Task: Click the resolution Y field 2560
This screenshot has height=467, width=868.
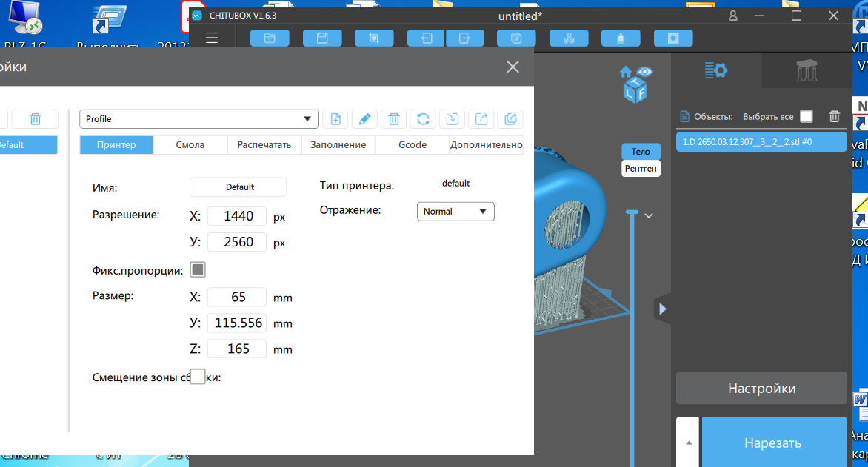Action: coord(237,242)
